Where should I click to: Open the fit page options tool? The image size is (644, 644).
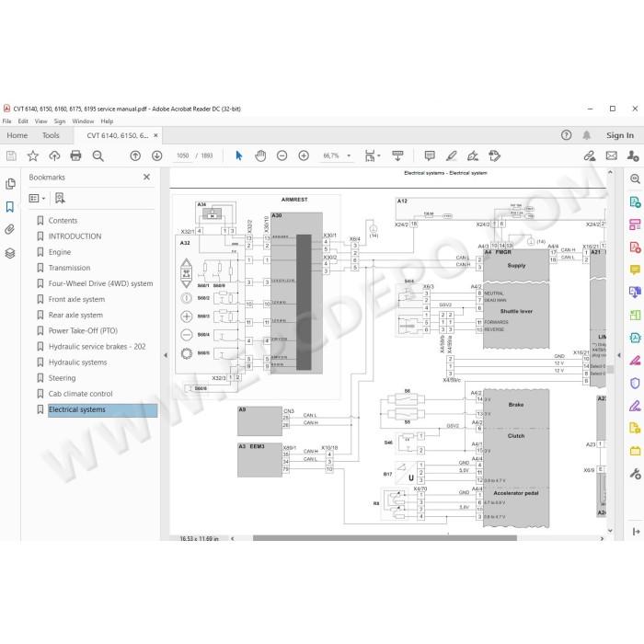point(372,156)
